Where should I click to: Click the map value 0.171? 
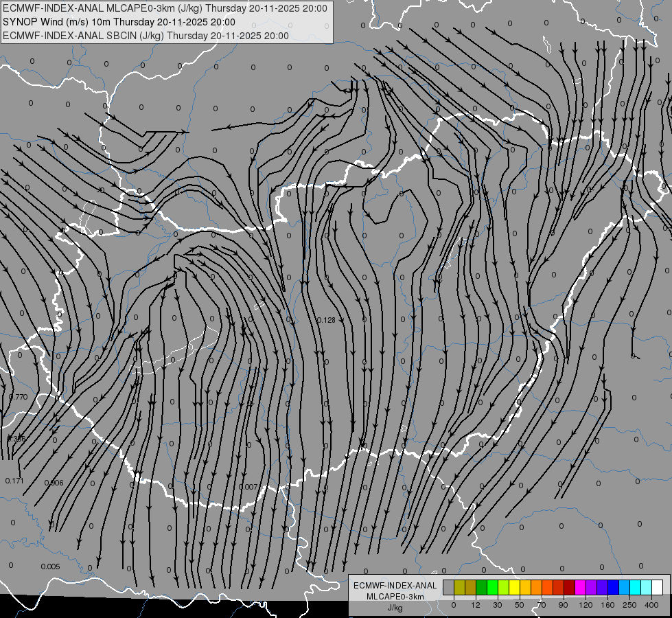pyautogui.click(x=14, y=481)
